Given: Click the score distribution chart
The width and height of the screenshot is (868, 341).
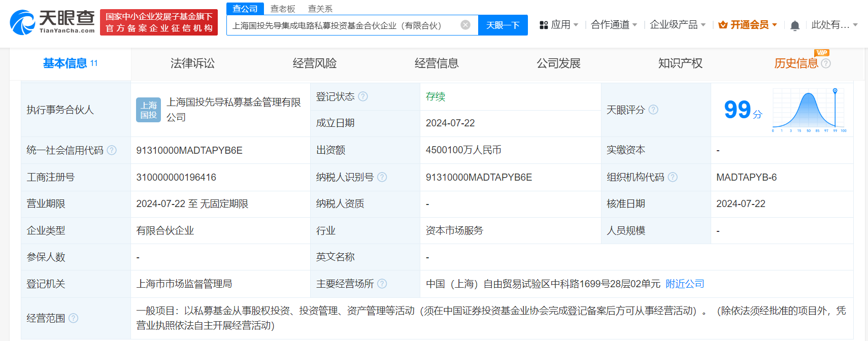Looking at the screenshot, I should (809, 110).
